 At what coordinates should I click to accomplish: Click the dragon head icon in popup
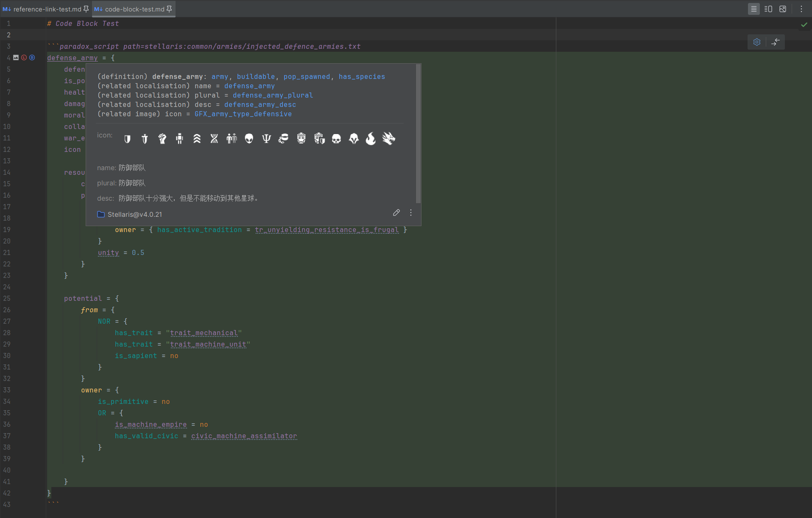pyautogui.click(x=388, y=138)
